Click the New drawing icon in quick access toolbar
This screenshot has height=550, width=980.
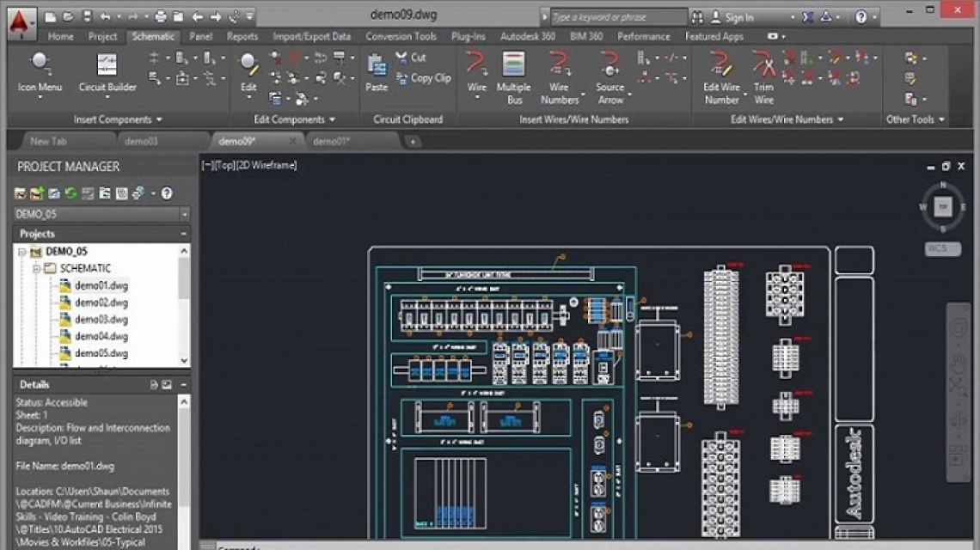(x=51, y=17)
